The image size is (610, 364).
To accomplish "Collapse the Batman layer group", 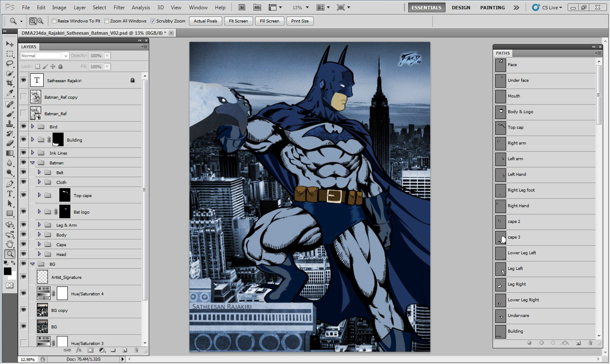I will coord(33,162).
